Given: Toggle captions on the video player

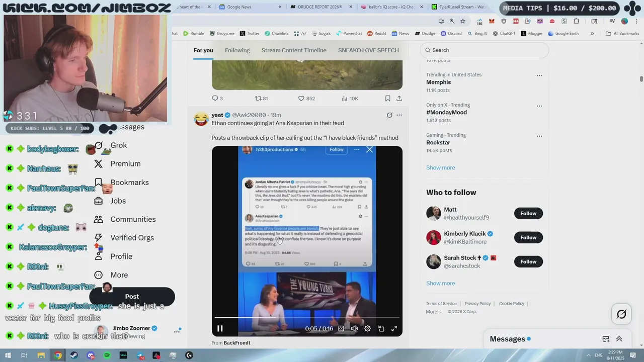Looking at the screenshot, I should (341, 328).
